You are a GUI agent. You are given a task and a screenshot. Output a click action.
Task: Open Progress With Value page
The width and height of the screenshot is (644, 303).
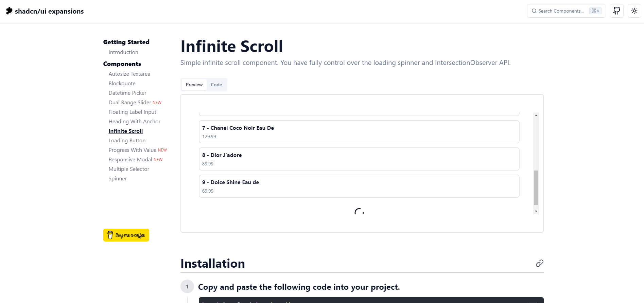tap(133, 150)
